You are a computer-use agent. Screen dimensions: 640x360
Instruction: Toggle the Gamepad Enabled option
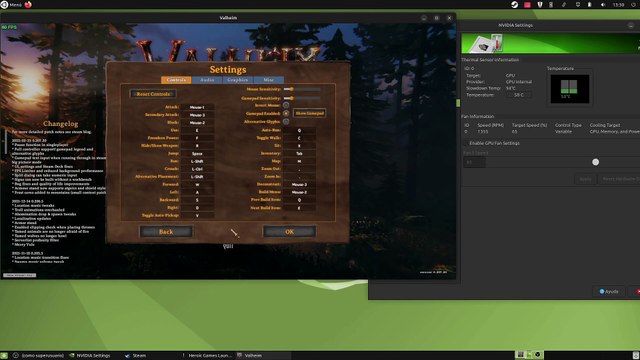pyautogui.click(x=286, y=113)
